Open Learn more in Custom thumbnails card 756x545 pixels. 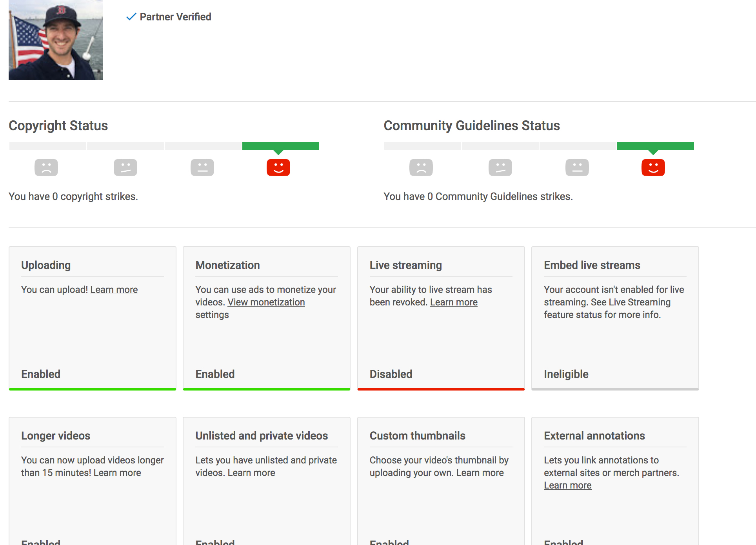click(480, 473)
